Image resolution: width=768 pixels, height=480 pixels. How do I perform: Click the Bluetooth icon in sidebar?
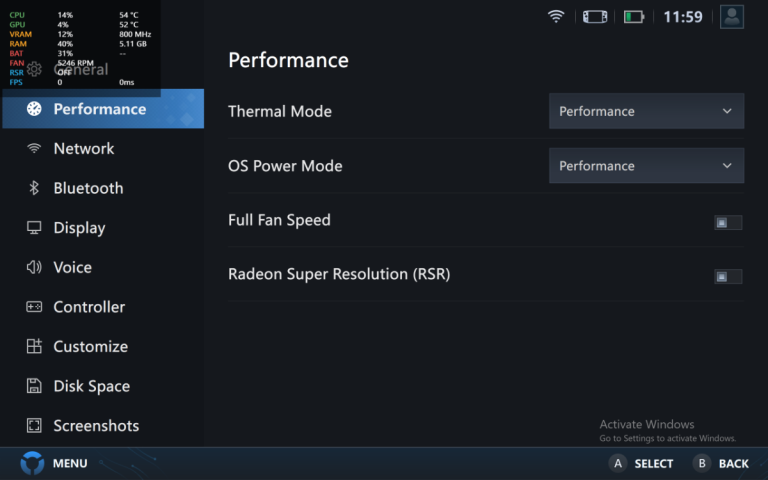tap(34, 188)
